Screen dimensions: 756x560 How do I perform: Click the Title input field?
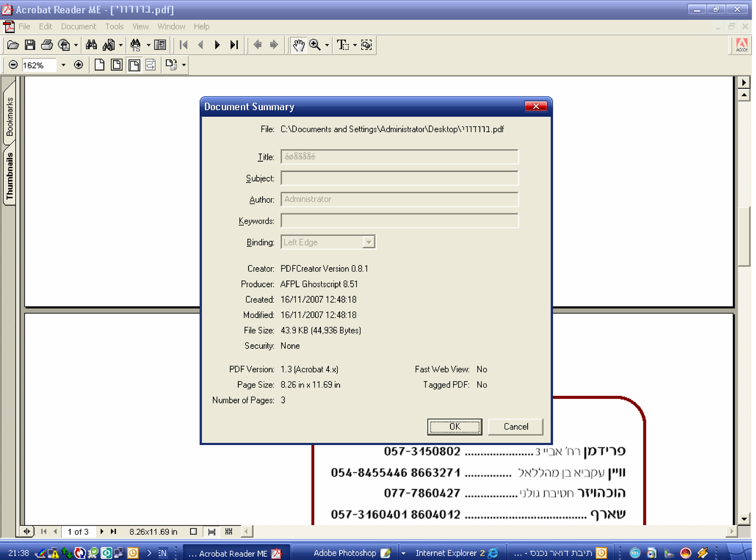(x=399, y=157)
